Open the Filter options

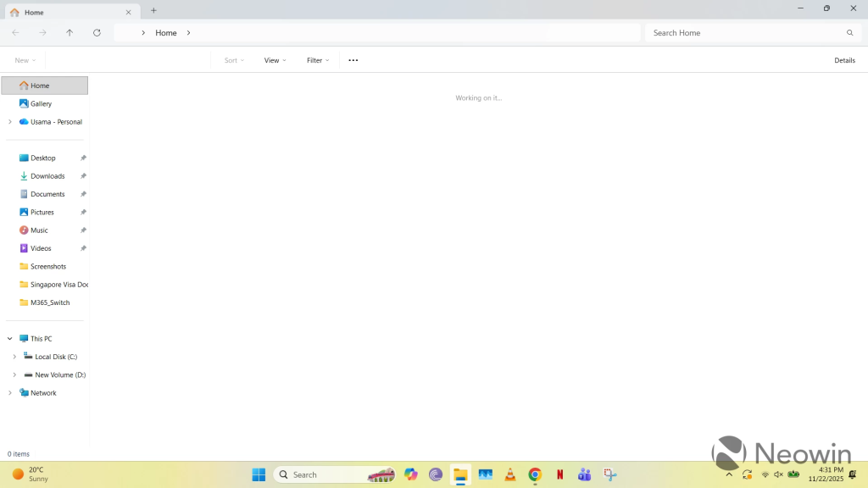[315, 60]
